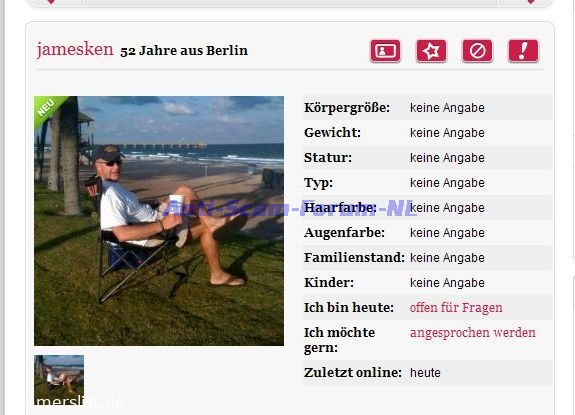This screenshot has width=575, height=415.
Task: Click the Familienstand row
Action: pyautogui.click(x=427, y=257)
